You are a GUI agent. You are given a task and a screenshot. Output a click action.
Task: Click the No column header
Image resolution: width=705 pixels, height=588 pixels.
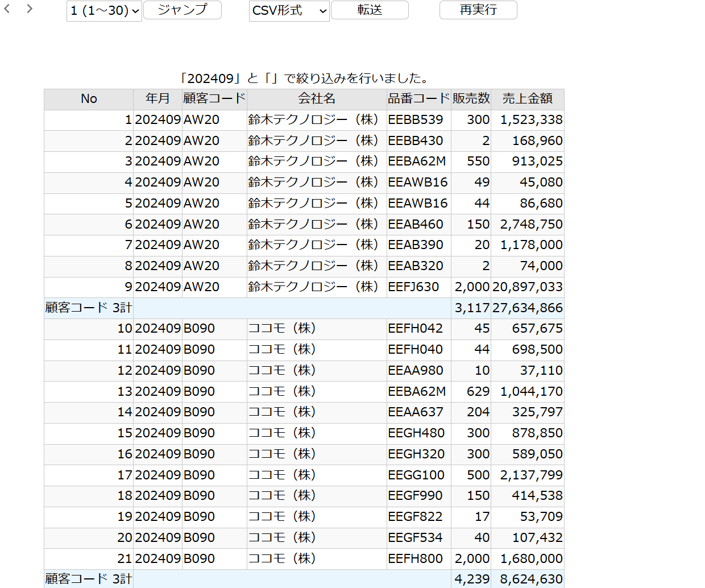(88, 98)
